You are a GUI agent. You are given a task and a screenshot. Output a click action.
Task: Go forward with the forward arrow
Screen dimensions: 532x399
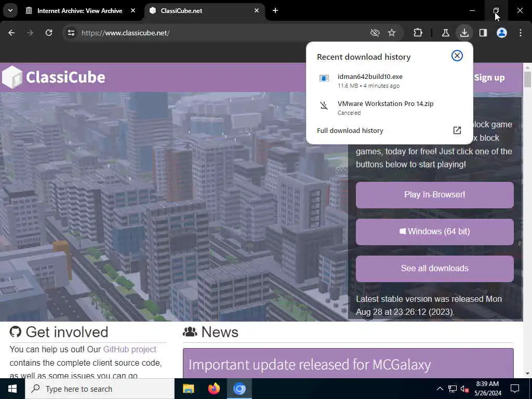[x=30, y=33]
